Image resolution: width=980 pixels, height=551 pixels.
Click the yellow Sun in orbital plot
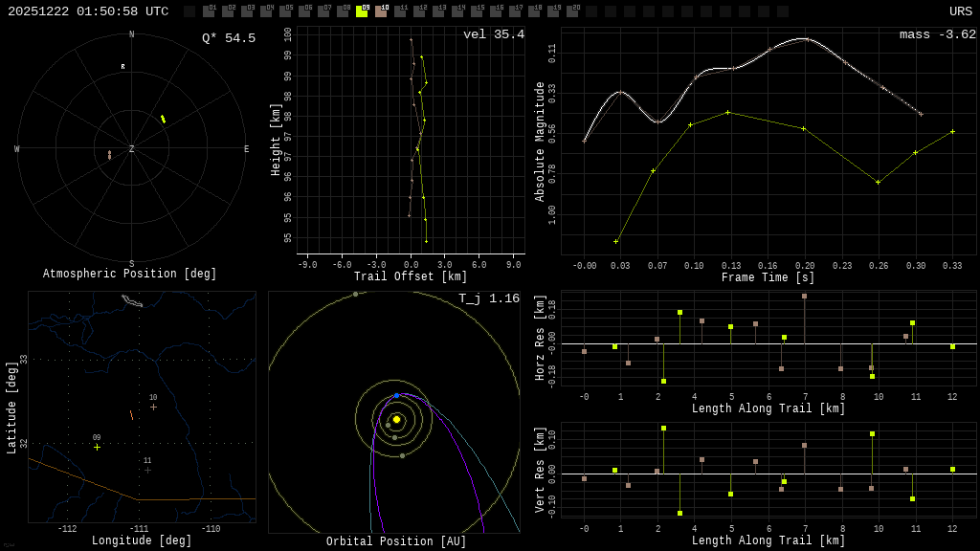396,419
